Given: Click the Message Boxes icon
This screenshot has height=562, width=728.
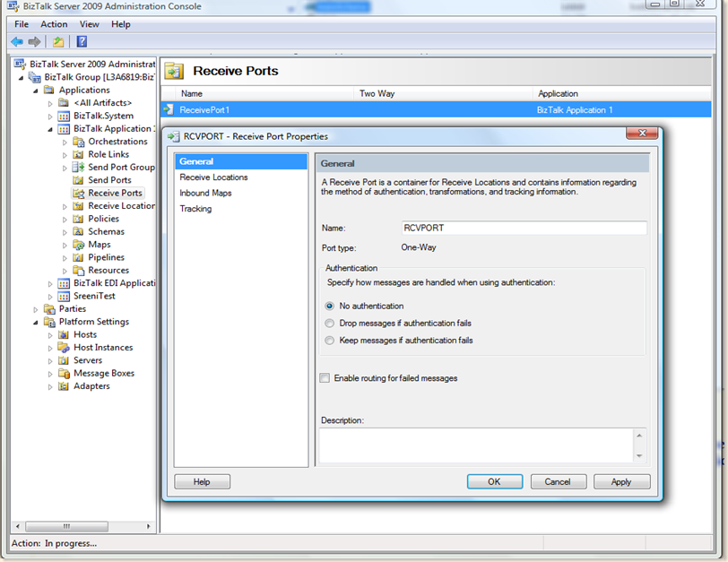Looking at the screenshot, I should tap(64, 374).
